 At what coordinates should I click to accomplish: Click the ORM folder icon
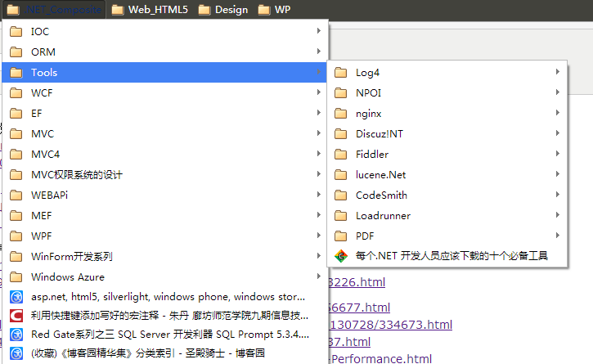[x=16, y=52]
